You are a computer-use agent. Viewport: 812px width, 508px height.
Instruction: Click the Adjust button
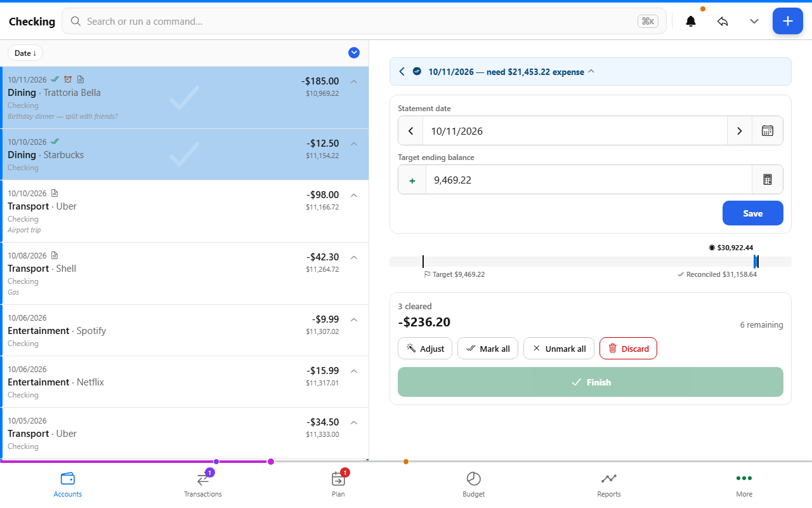(425, 349)
